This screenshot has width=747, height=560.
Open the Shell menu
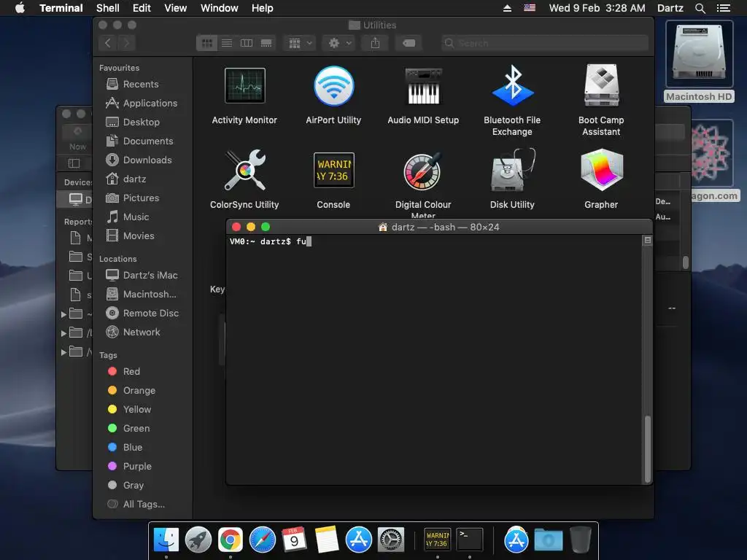pos(108,8)
